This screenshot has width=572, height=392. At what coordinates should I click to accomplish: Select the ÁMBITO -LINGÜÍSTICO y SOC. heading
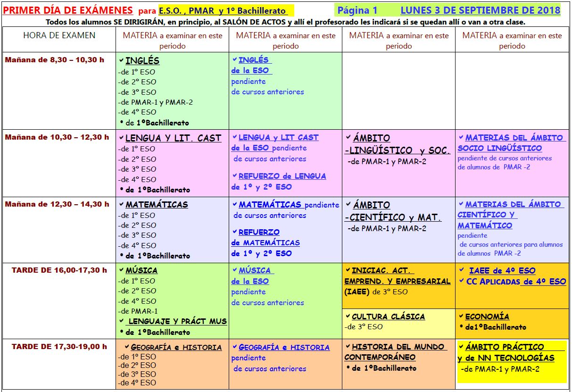point(397,144)
